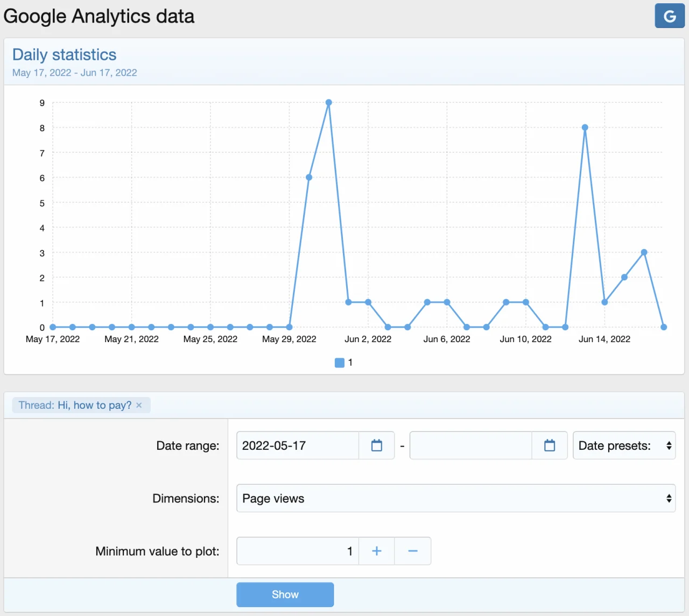Image resolution: width=689 pixels, height=616 pixels.
Task: Click the Daily statistics heading
Action: coord(64,55)
